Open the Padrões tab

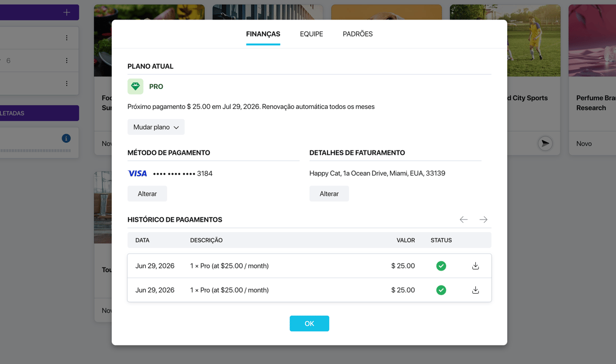pos(358,34)
